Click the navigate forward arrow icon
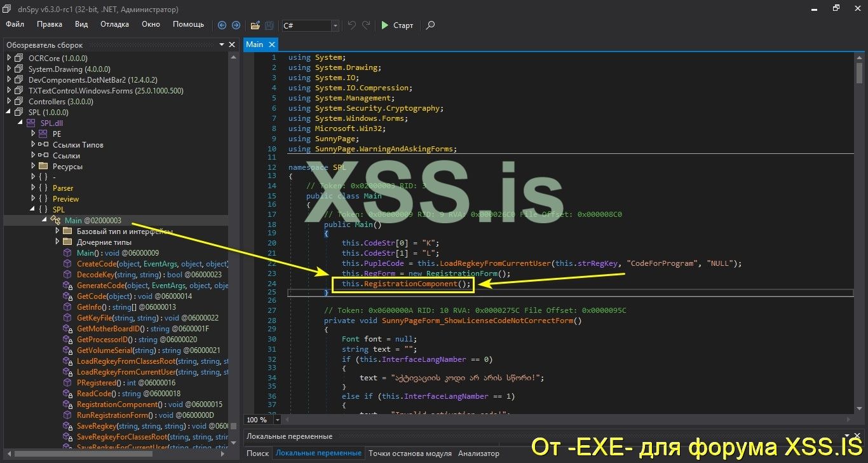The width and height of the screenshot is (868, 463). click(236, 25)
